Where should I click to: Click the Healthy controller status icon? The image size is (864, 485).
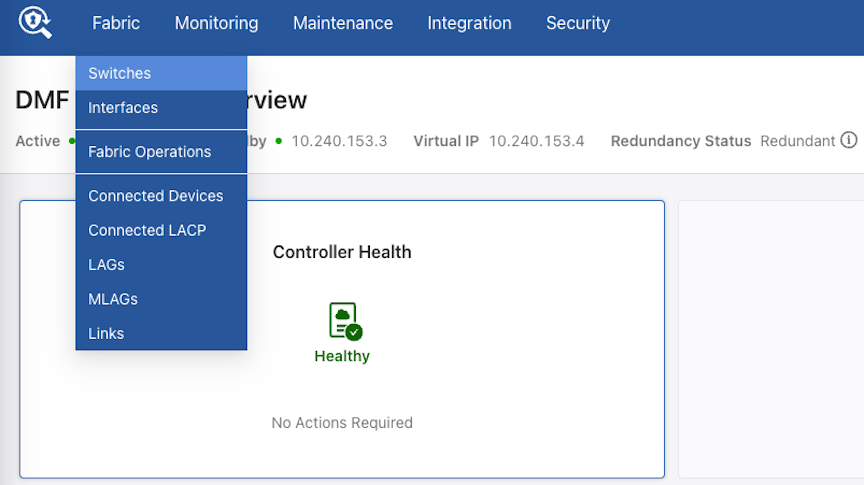(x=345, y=321)
